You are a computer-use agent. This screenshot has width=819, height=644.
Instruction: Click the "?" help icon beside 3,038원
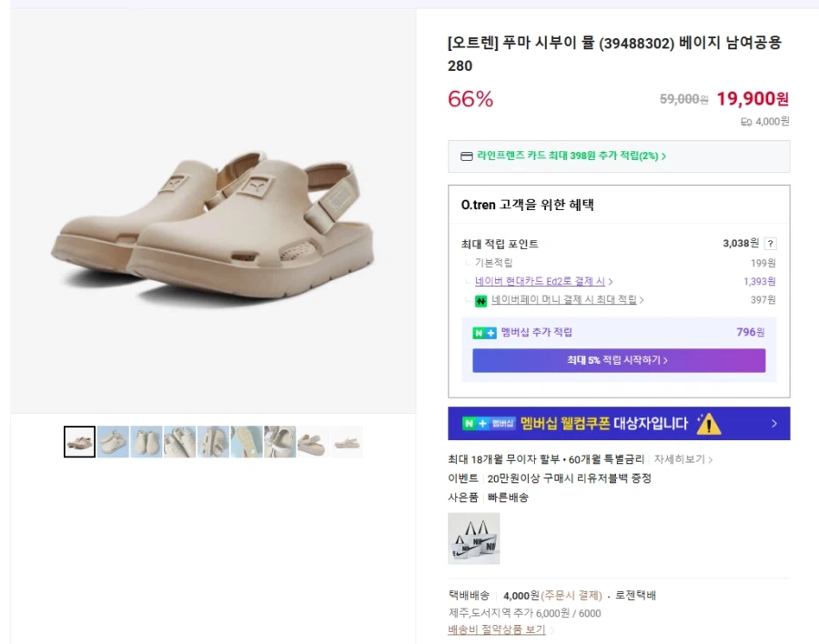tap(771, 244)
